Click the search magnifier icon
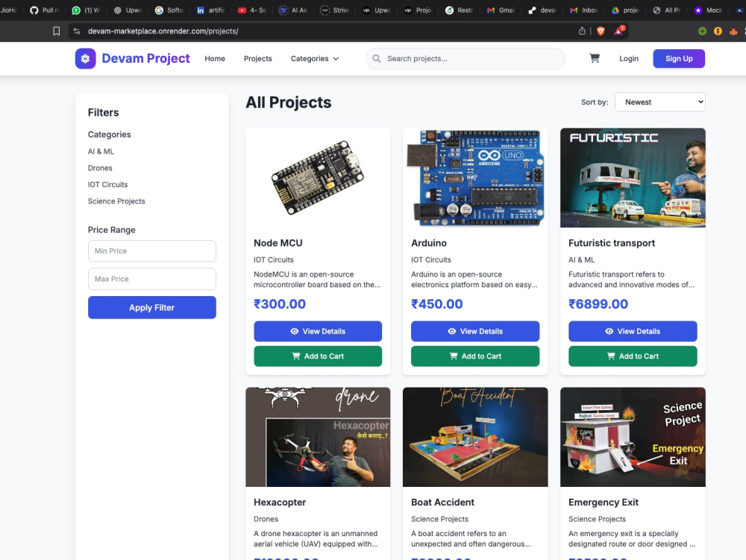 point(376,58)
